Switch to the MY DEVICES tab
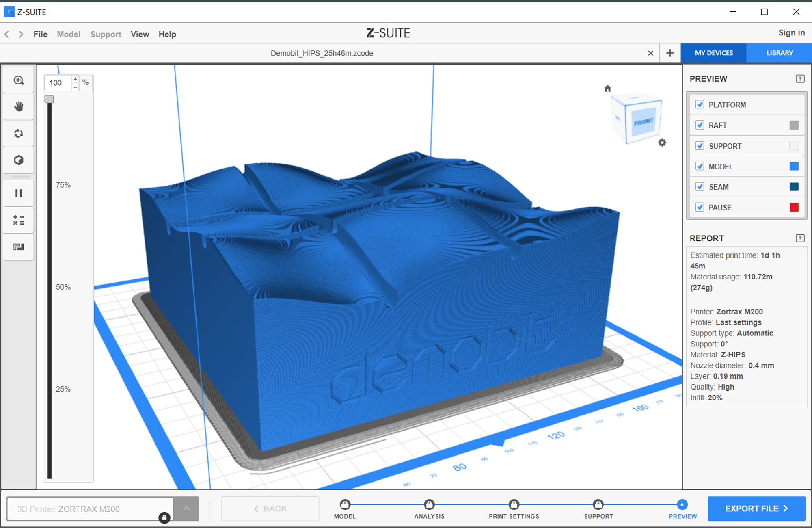 tap(714, 53)
